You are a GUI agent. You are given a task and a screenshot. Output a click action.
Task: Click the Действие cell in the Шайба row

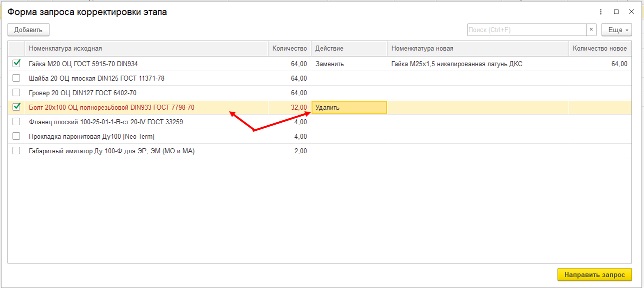(x=349, y=78)
